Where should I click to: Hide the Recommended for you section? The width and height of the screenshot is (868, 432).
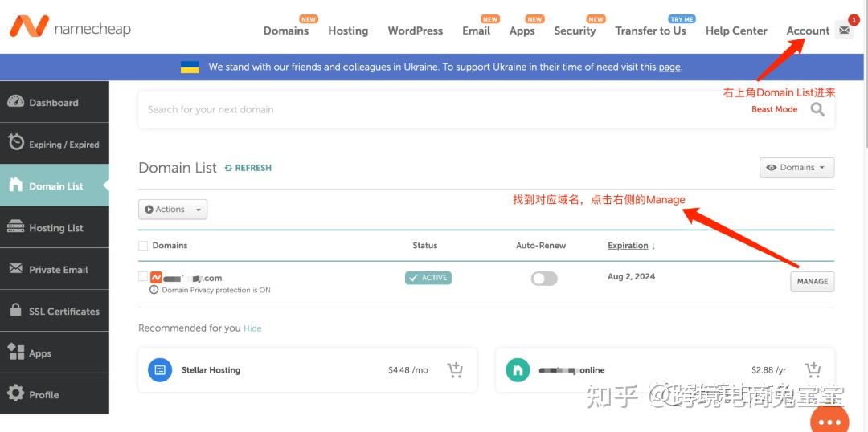(253, 328)
